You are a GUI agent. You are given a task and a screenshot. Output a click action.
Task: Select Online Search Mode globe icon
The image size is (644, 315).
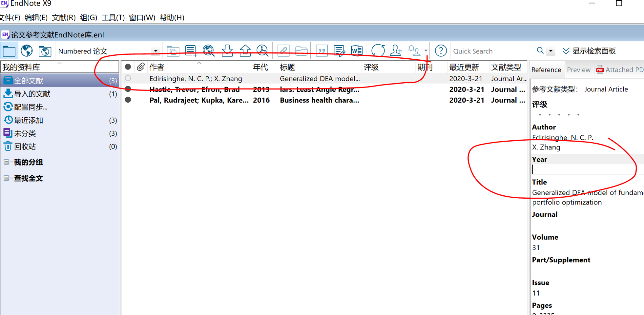point(27,51)
